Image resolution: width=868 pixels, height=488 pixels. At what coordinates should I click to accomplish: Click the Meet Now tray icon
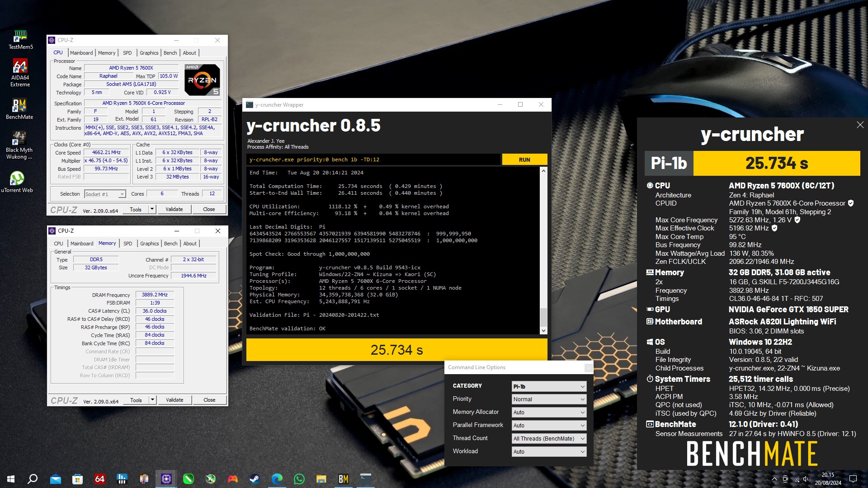click(x=785, y=479)
